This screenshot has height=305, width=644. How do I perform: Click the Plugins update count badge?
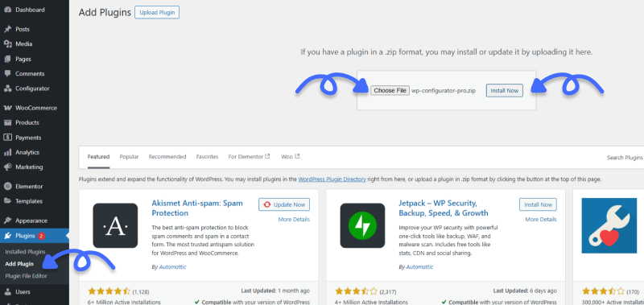(41, 236)
